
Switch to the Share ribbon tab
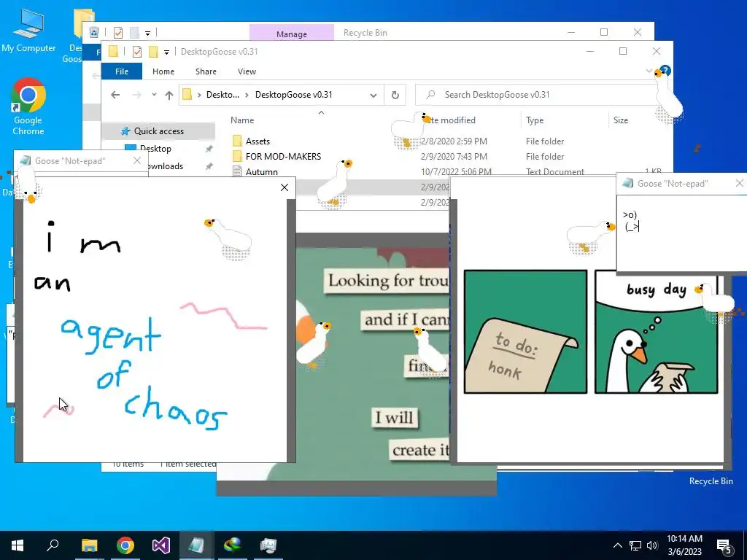click(206, 71)
